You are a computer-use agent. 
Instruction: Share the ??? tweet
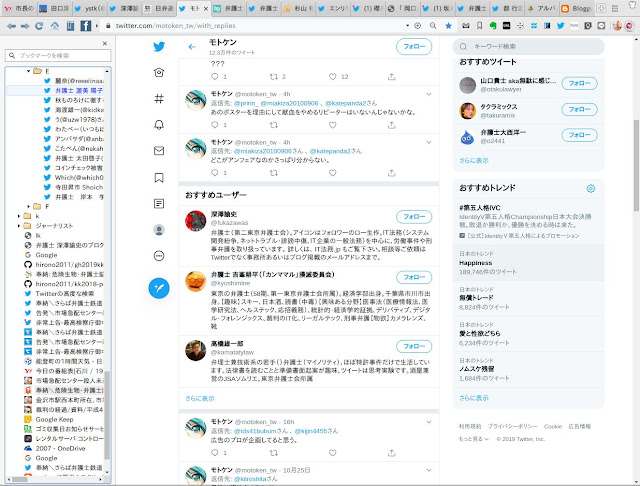(x=391, y=77)
